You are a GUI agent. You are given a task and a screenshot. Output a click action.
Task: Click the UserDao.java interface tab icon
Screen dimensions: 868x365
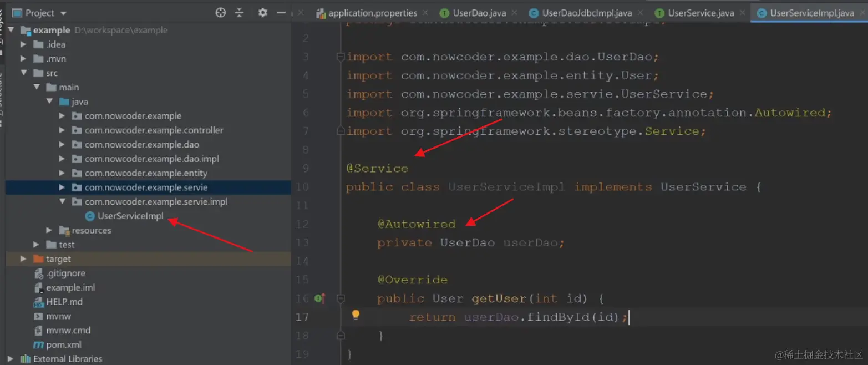click(x=445, y=13)
